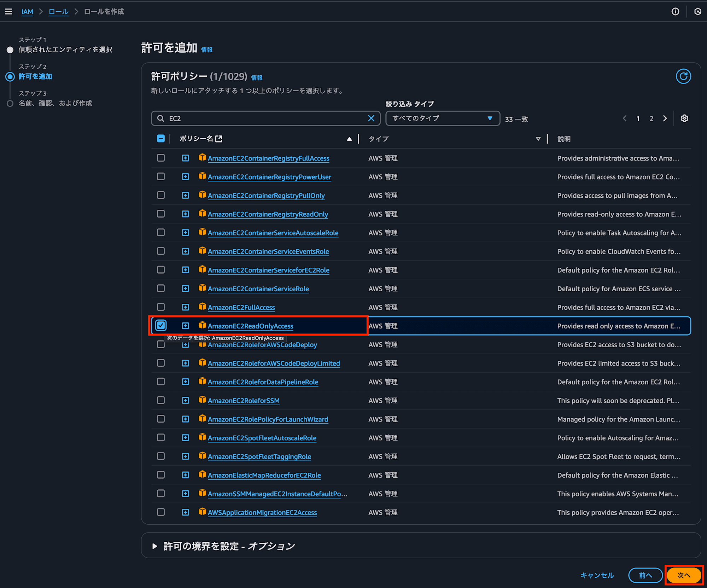Viewport: 707px width, 588px height.
Task: Click the info circle icon in header
Action: [x=675, y=12]
